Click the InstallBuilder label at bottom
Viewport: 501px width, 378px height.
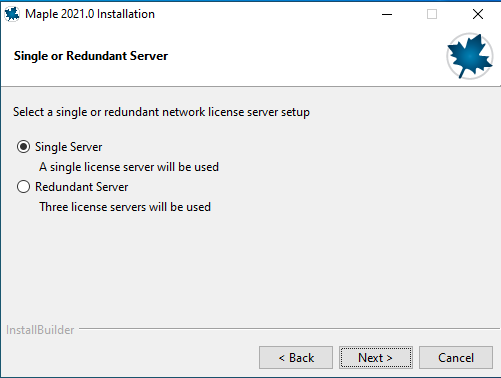click(40, 330)
